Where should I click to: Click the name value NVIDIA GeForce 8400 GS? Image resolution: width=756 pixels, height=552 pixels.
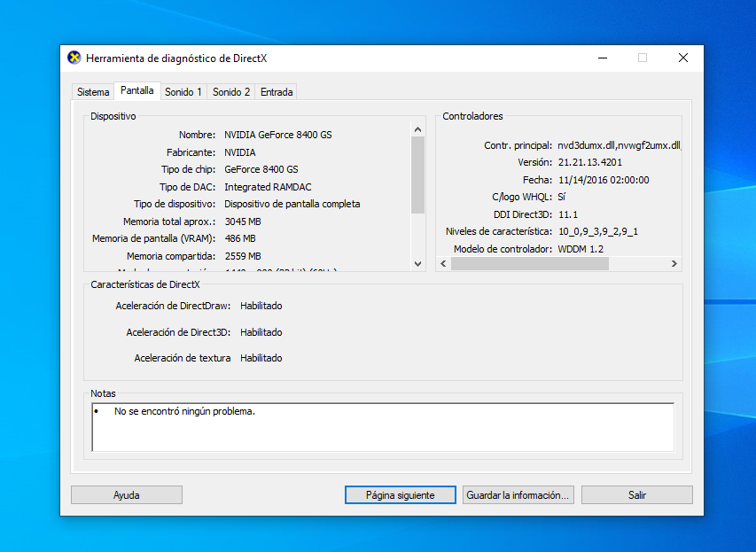pyautogui.click(x=278, y=135)
